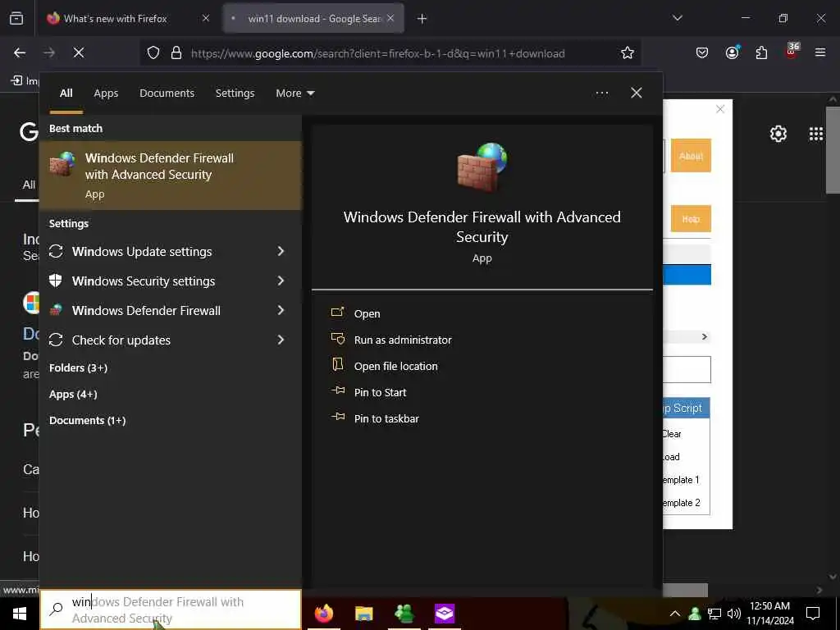
Task: Click the taskbar search input box
Action: point(171,609)
